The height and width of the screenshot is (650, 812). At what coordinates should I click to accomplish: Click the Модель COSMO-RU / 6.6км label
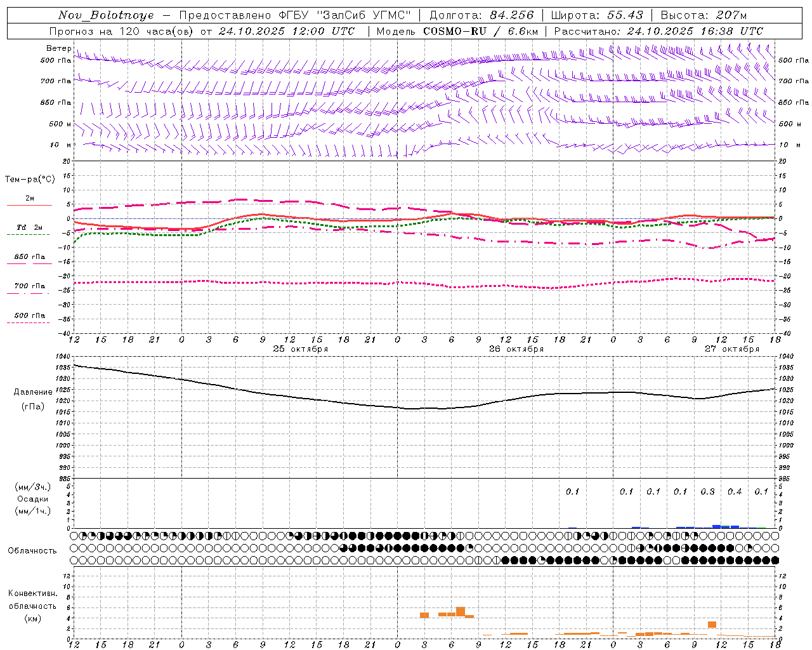click(457, 31)
